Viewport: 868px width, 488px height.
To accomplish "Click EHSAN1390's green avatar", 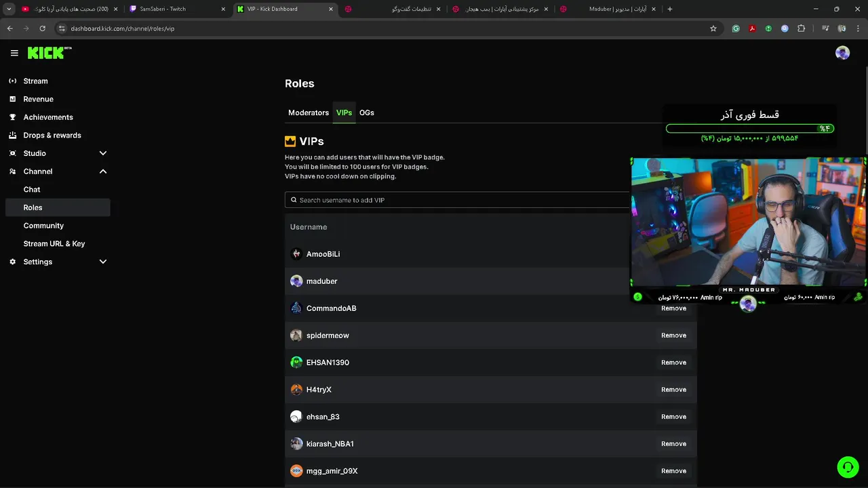I will pyautogui.click(x=296, y=363).
